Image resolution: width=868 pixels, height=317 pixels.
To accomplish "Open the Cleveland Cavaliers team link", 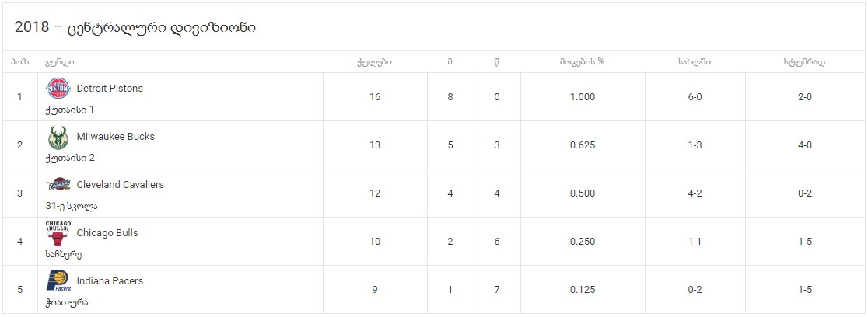I will click(120, 185).
